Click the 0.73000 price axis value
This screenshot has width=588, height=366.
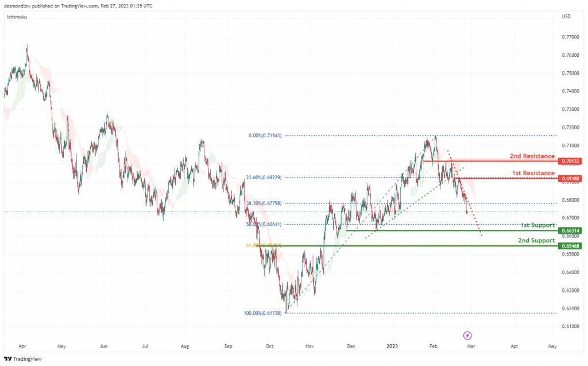point(570,109)
